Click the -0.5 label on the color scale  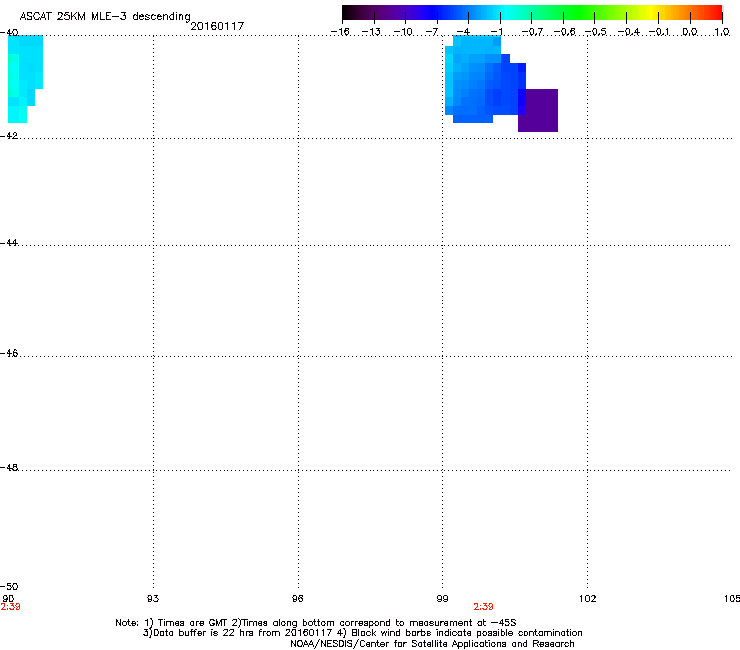[x=596, y=32]
